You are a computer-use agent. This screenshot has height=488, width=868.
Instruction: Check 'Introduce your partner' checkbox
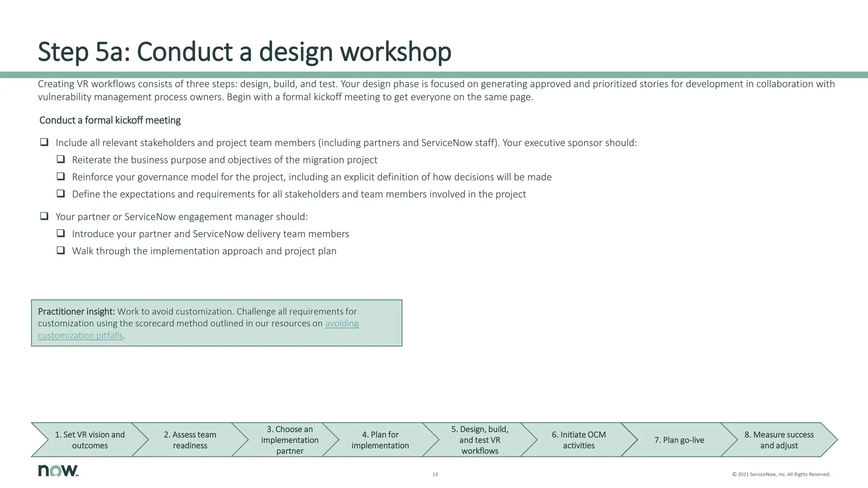pos(61,233)
